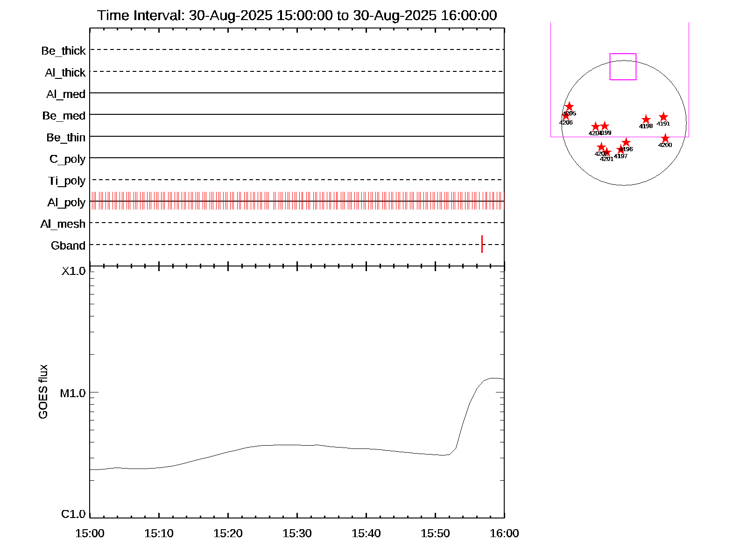The width and height of the screenshot is (747, 560).
Task: Click the red star above label 4198
Action: (646, 119)
